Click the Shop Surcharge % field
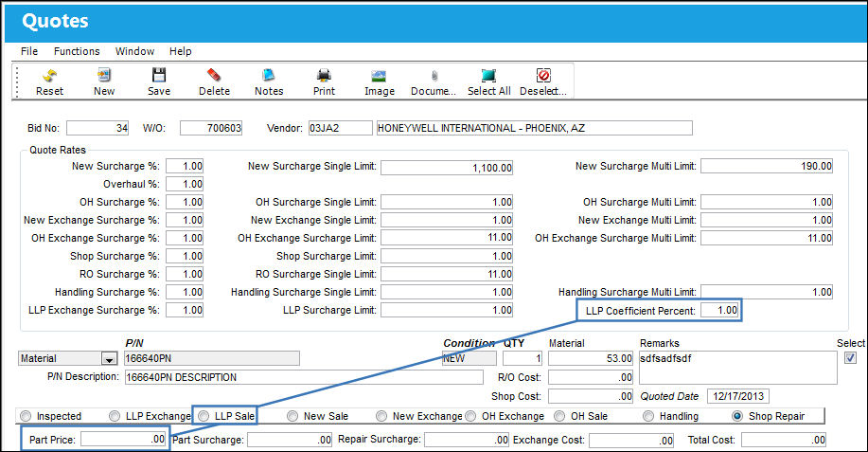The width and height of the screenshot is (868, 452). pos(185,256)
